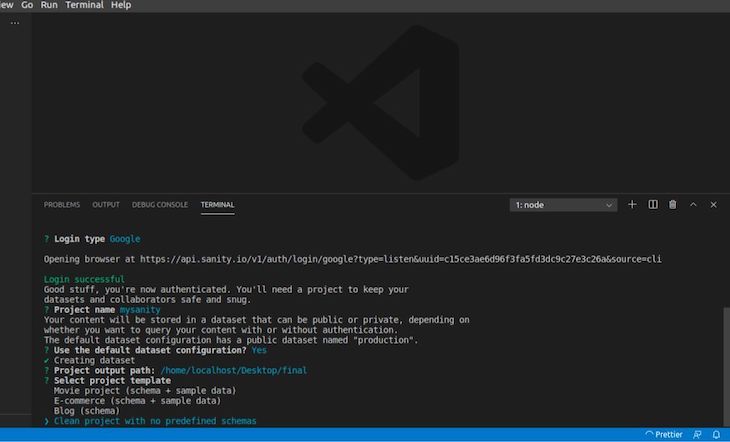Viewport: 730px width, 442px height.
Task: Switch to the Problems tab
Action: [x=62, y=205]
